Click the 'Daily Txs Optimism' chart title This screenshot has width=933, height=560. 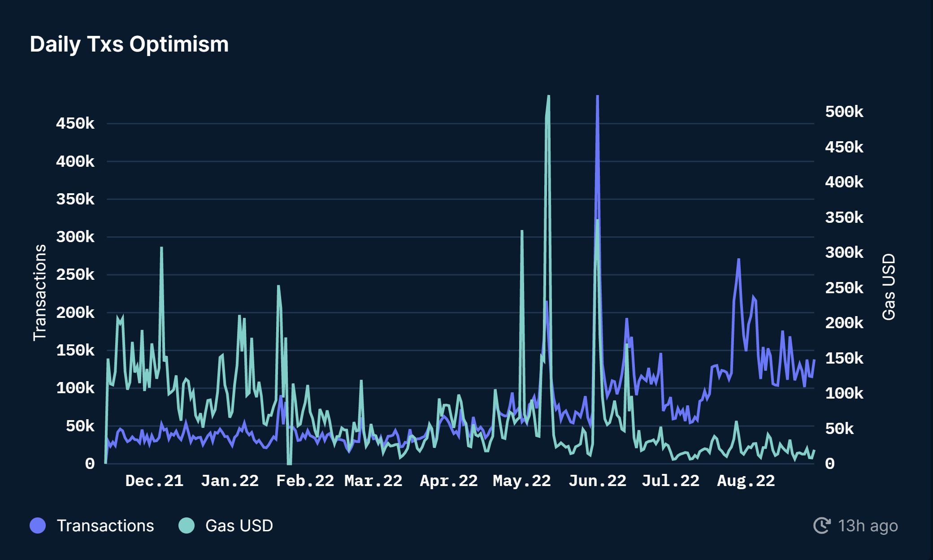129,44
